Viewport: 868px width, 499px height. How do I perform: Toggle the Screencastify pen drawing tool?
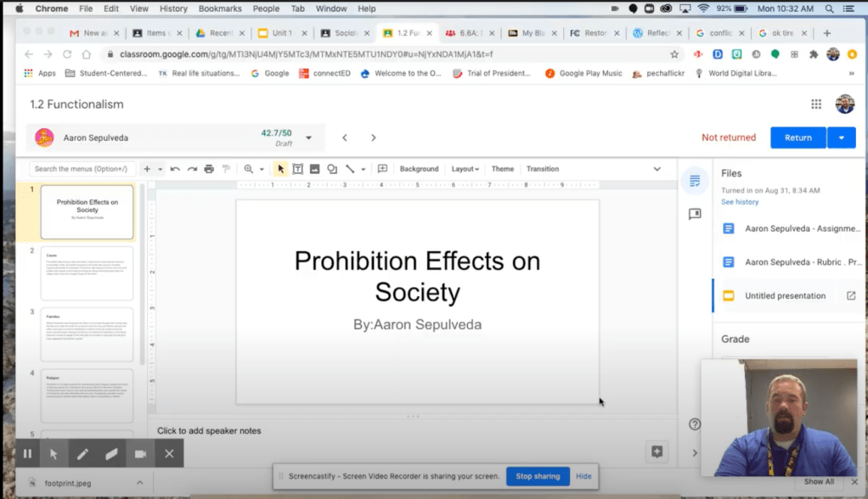(82, 454)
